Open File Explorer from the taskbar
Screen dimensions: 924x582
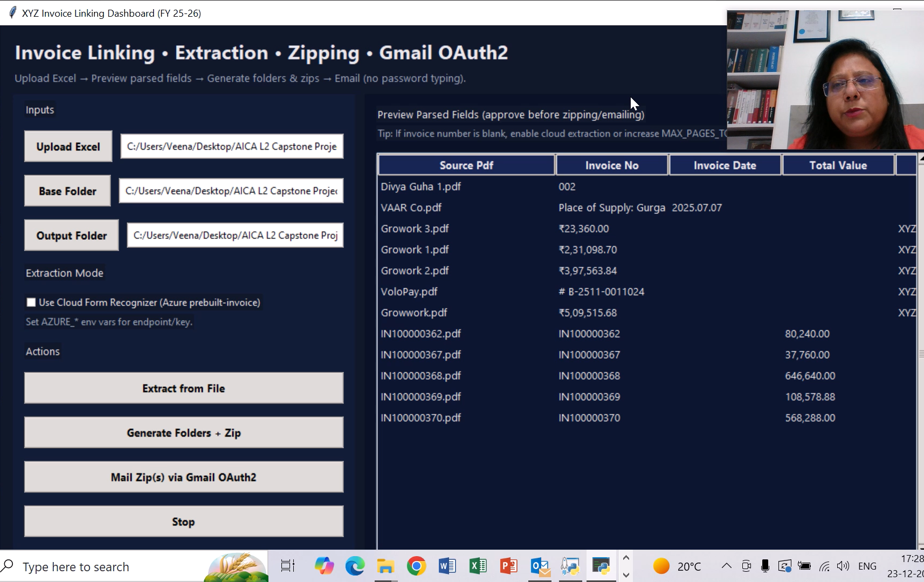(x=385, y=566)
